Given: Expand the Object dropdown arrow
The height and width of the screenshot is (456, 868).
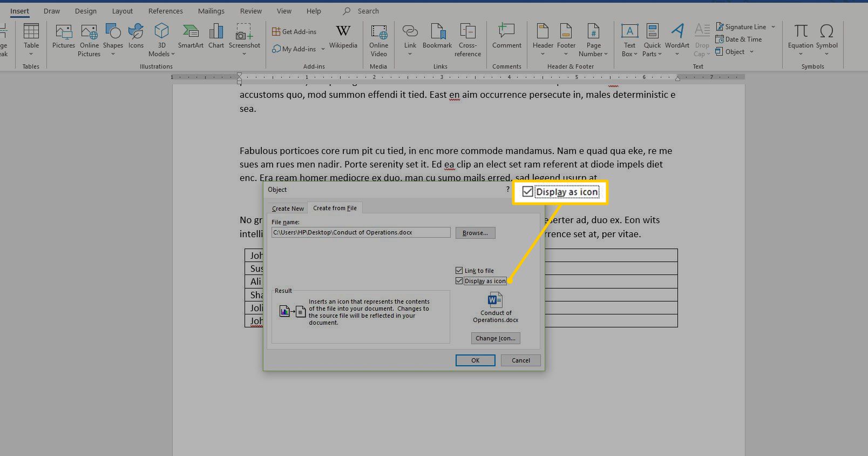Looking at the screenshot, I should click(751, 52).
